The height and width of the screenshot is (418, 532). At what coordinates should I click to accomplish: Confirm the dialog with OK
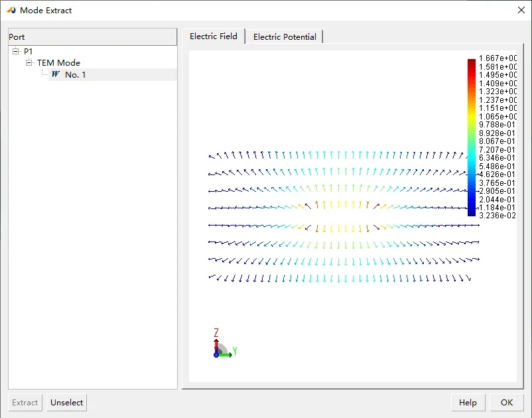507,402
